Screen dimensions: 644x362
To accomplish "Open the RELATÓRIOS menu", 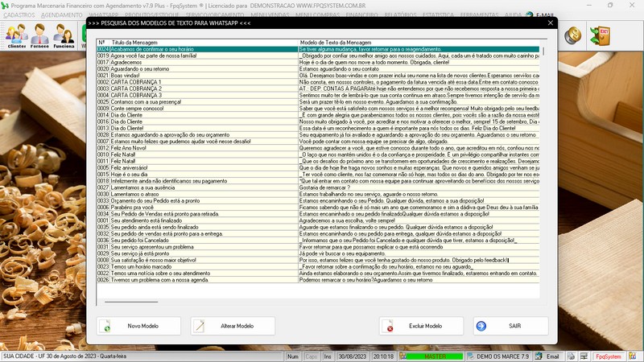I will [400, 14].
